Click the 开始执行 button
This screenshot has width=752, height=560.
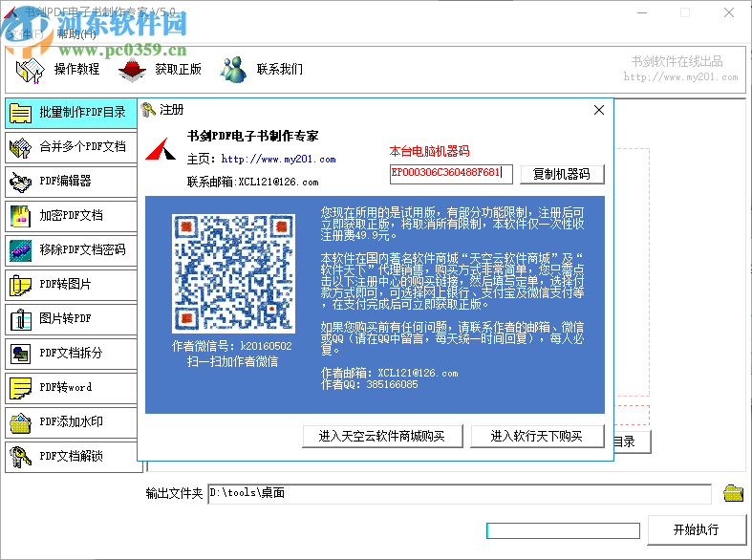tap(697, 529)
